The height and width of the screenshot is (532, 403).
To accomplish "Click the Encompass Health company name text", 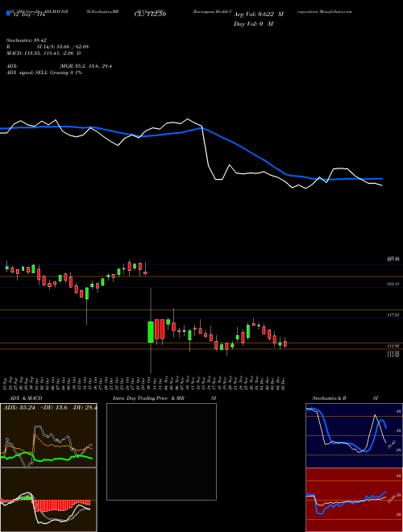I will tap(212, 11).
